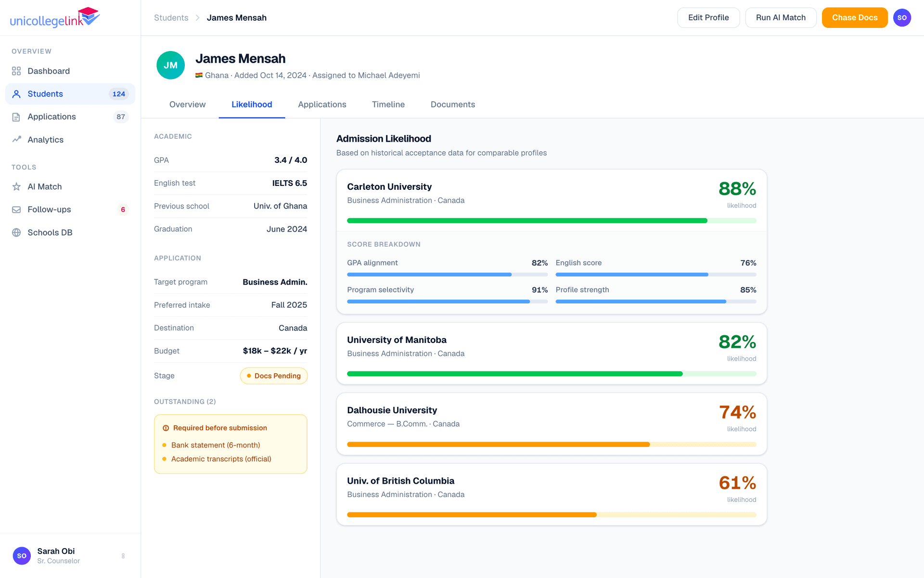This screenshot has width=924, height=578.
Task: Open the user menu expander beside Sarah Obi
Action: (123, 556)
